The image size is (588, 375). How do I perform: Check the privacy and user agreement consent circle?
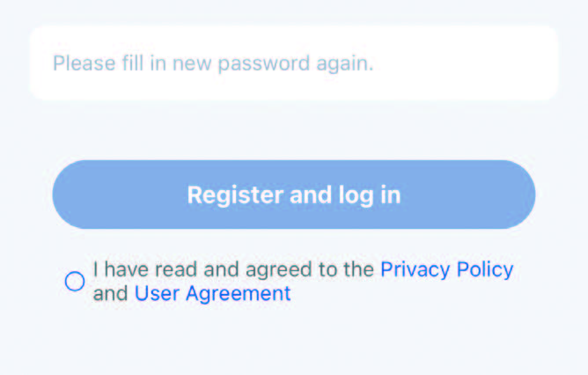tap(75, 282)
